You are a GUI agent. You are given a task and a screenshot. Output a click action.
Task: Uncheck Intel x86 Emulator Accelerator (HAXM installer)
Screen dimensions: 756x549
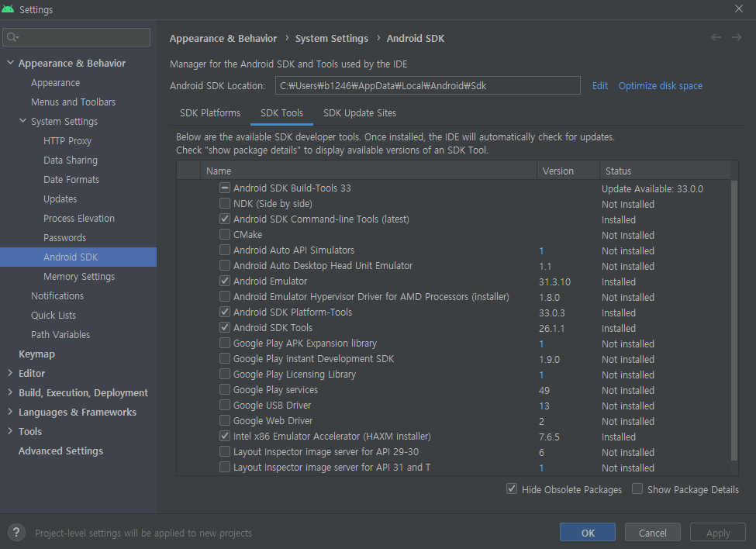pos(225,436)
